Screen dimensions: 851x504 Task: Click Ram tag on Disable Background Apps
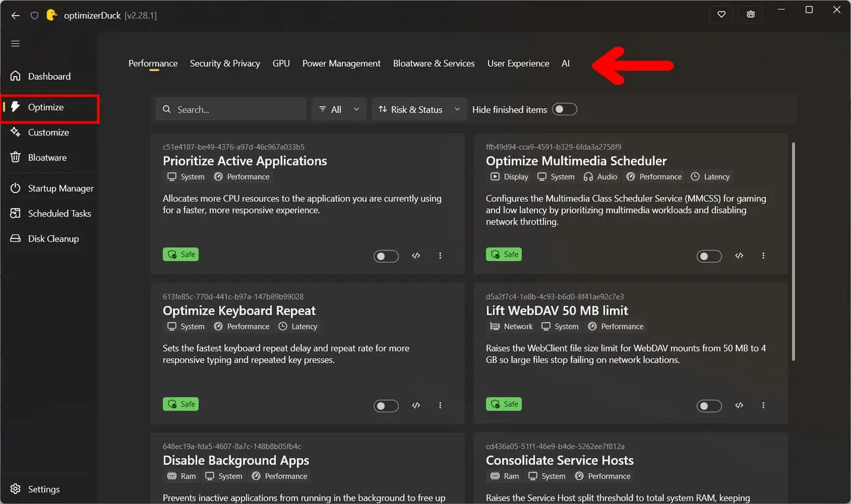181,477
